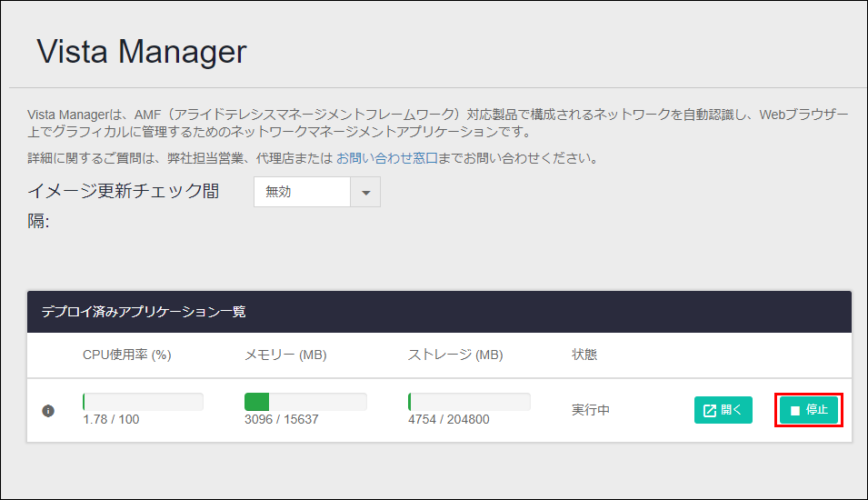Follow the お問い合わせ窓口 link
Viewport: 868px width, 500px height.
tap(387, 158)
